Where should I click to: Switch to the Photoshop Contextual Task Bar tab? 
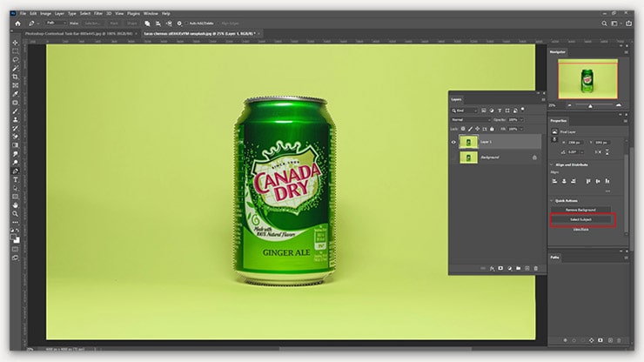(x=79, y=33)
